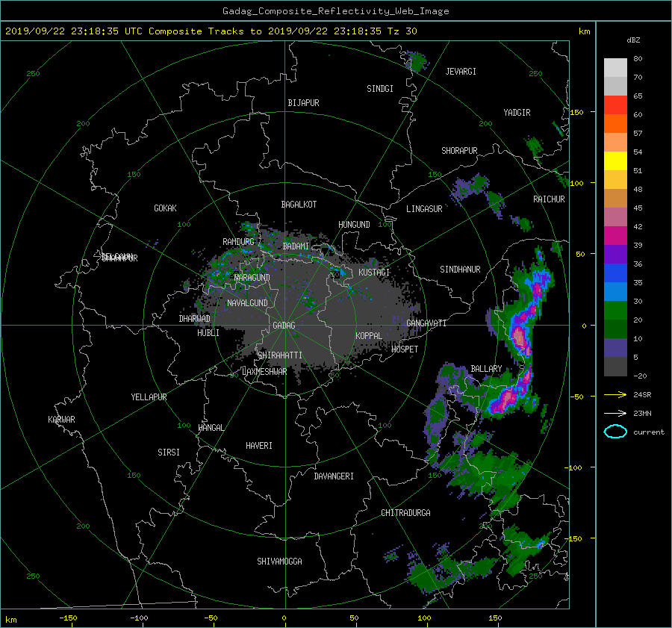Click the LAXMESHWAR label
The width and height of the screenshot is (672, 628).
pyautogui.click(x=264, y=372)
